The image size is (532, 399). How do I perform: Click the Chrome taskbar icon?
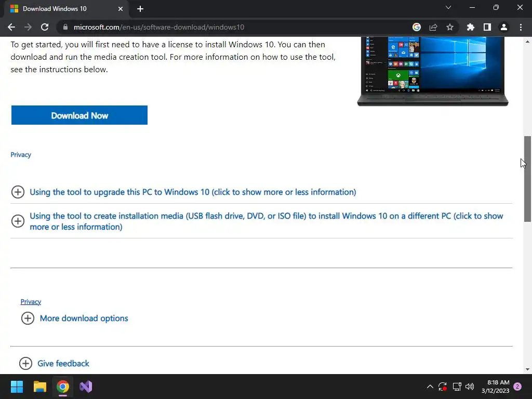63,387
